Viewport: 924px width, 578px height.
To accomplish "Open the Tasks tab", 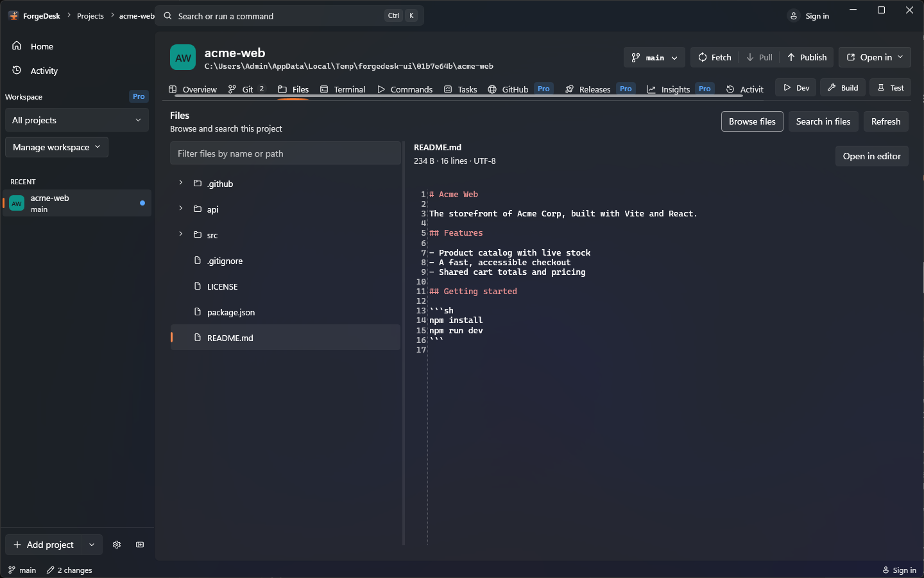I will [x=461, y=89].
